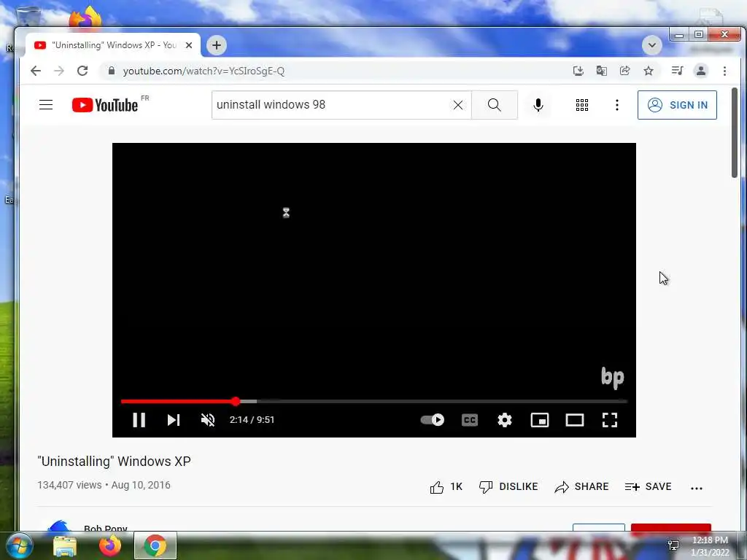Install app icon in address bar
747x560 pixels.
pyautogui.click(x=578, y=71)
